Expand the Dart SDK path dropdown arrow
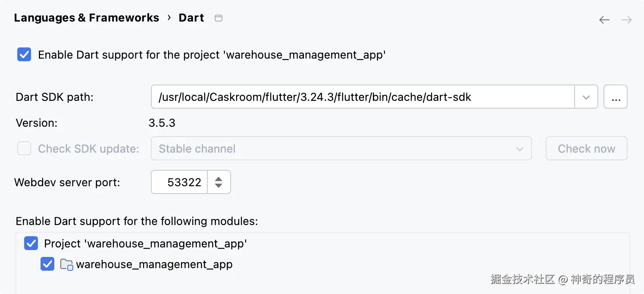 tap(586, 97)
